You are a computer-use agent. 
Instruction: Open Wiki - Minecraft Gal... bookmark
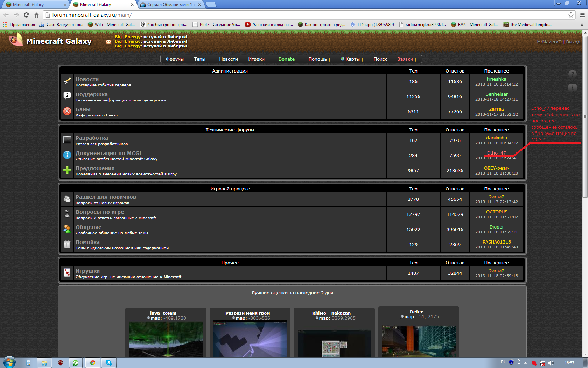111,25
